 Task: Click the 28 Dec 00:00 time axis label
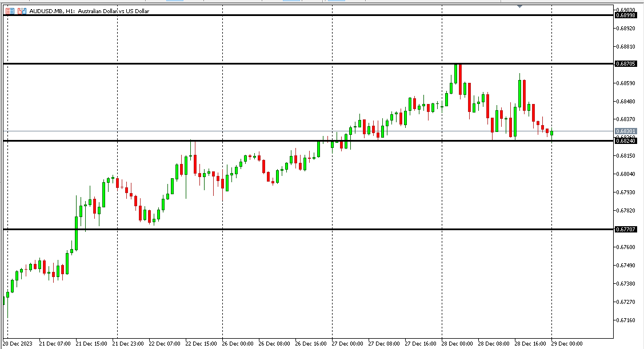point(456,344)
